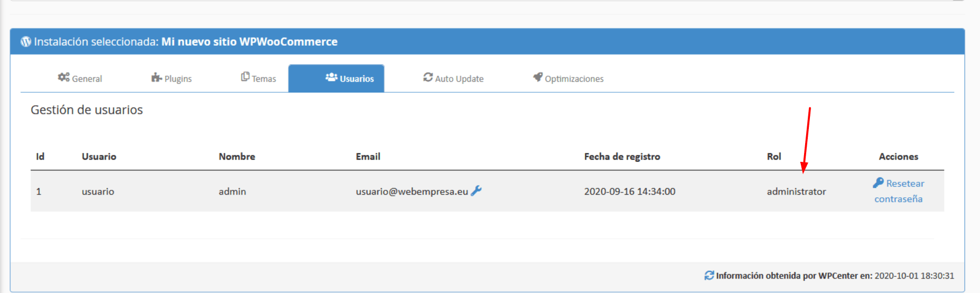Click the Resetear contraseña link
980x293 pixels.
click(x=899, y=191)
